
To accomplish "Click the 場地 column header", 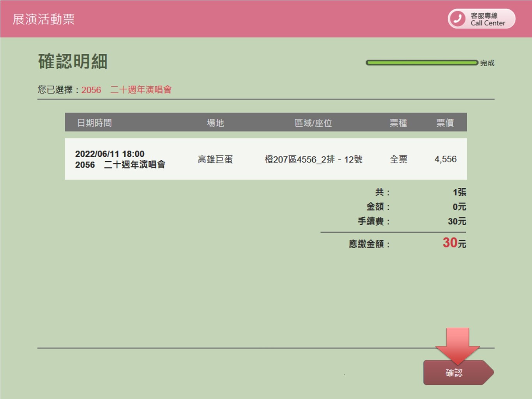I will (215, 123).
